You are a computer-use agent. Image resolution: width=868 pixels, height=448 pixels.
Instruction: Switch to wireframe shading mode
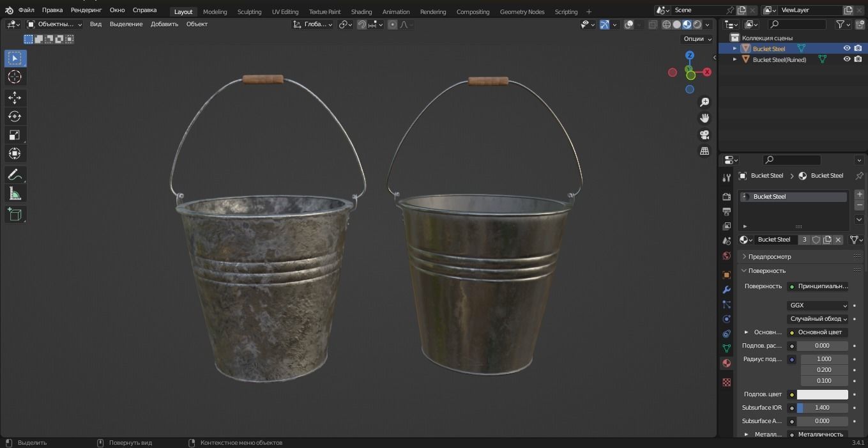[667, 24]
